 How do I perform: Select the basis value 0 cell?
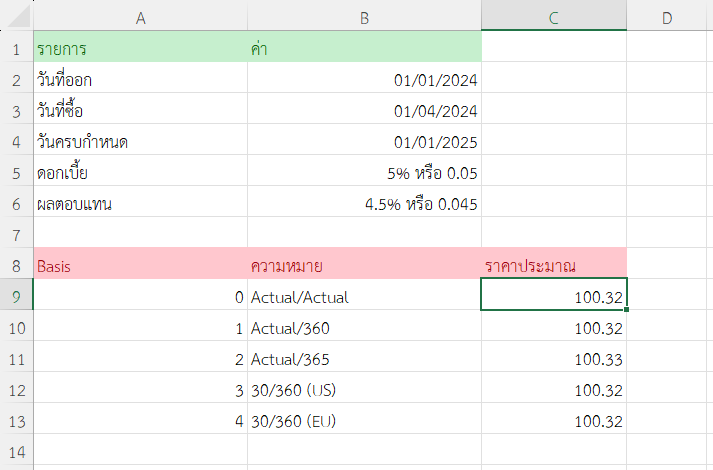click(x=141, y=295)
